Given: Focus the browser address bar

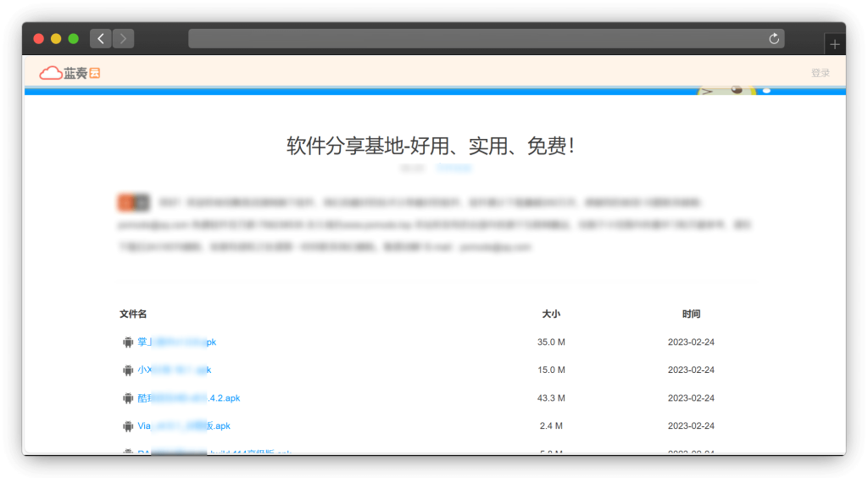Looking at the screenshot, I should click(486, 39).
